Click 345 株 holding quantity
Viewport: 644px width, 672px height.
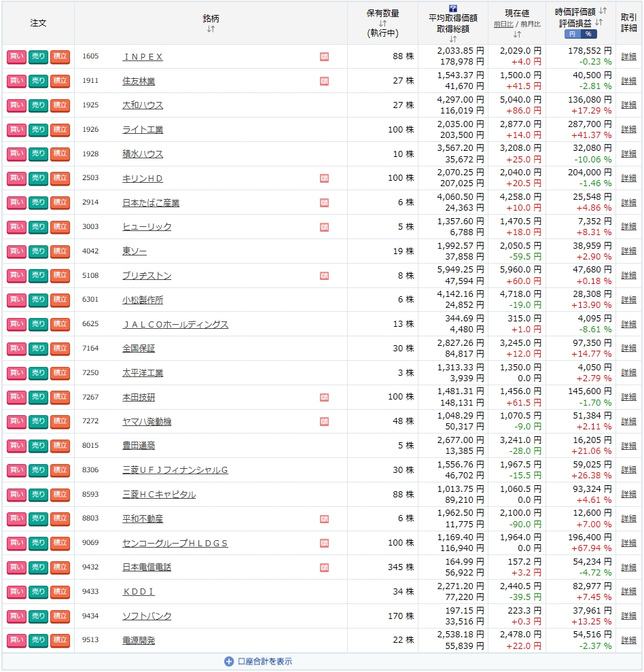tap(401, 567)
